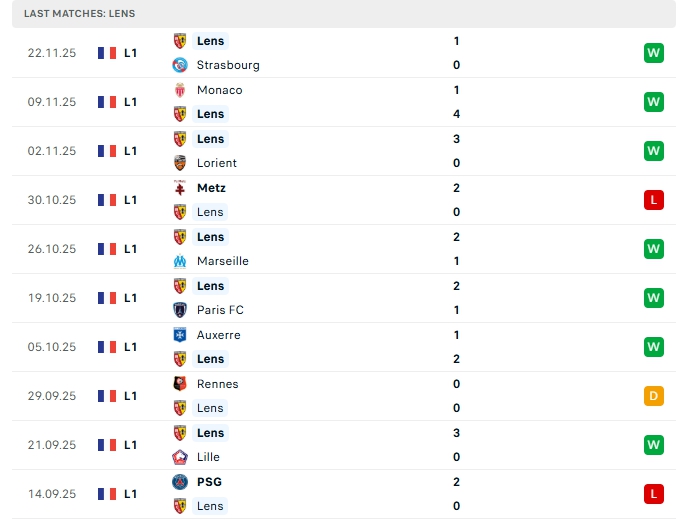Click the Lorient club crest icon
This screenshot has width=687, height=520.
point(180,163)
